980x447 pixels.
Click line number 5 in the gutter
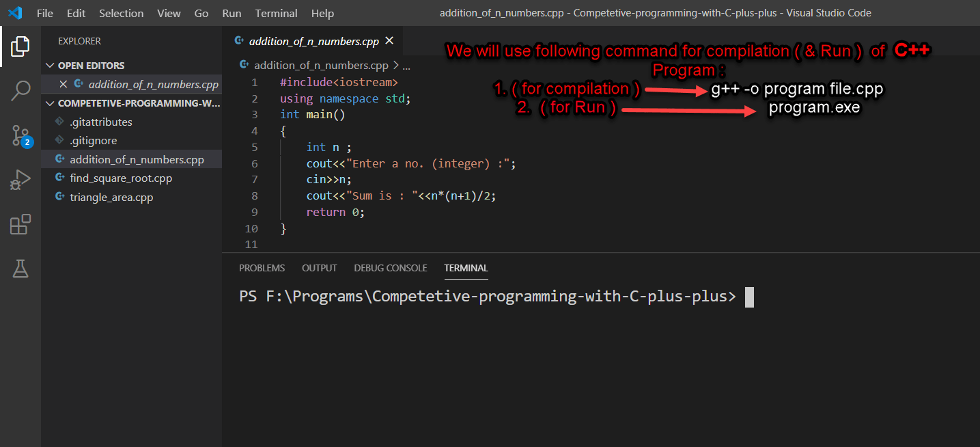[255, 147]
